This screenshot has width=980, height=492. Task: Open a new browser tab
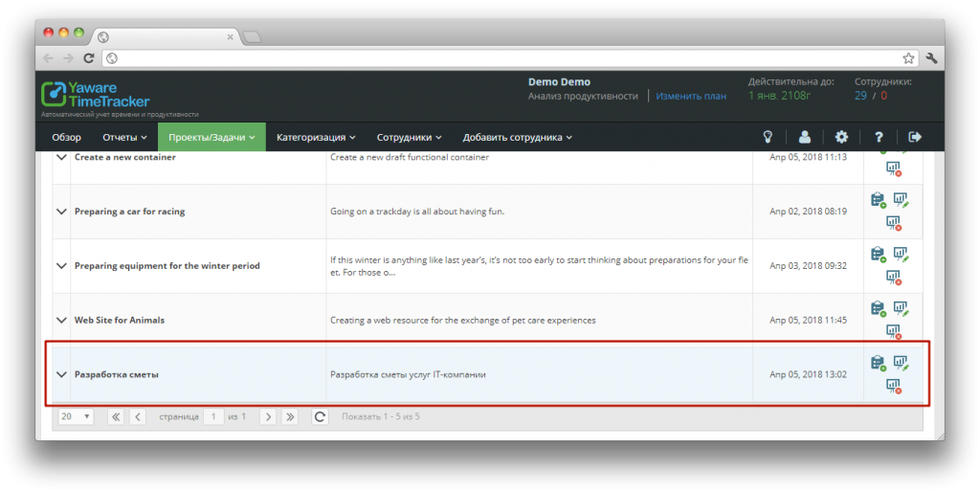tap(252, 37)
